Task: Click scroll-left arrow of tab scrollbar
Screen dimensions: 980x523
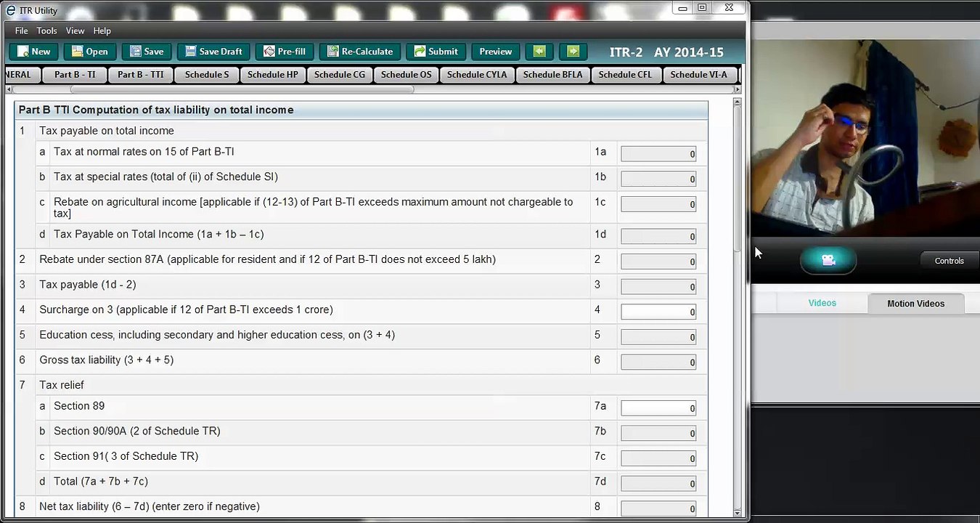Action: coord(9,89)
